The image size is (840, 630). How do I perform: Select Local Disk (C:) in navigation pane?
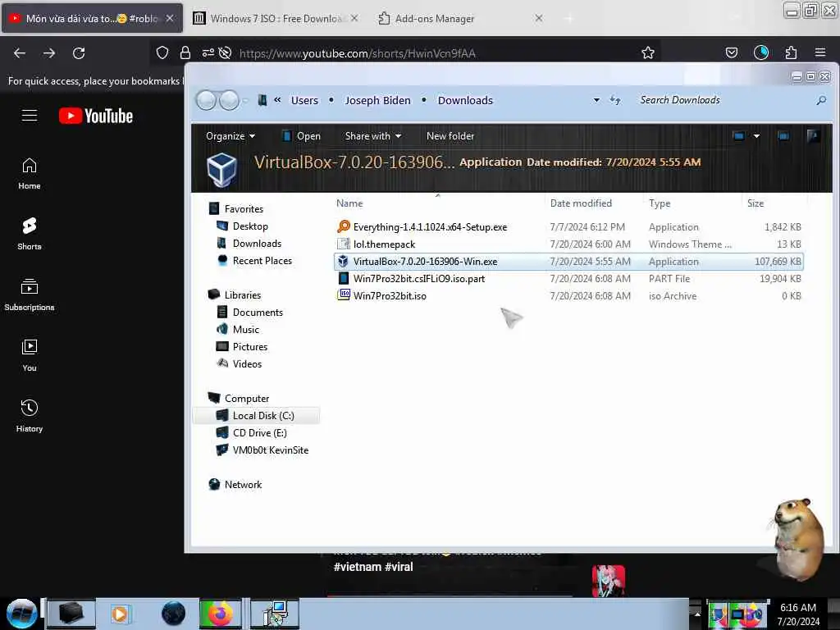tap(256, 416)
